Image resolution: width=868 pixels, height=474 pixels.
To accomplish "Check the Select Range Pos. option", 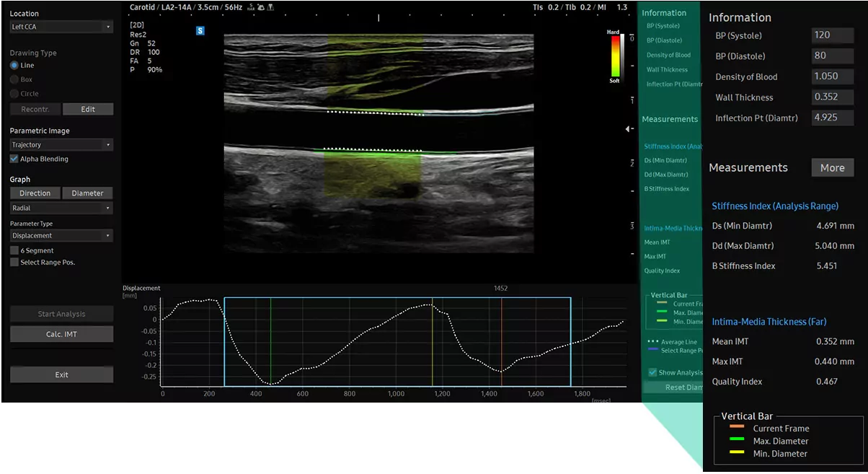I will [14, 263].
